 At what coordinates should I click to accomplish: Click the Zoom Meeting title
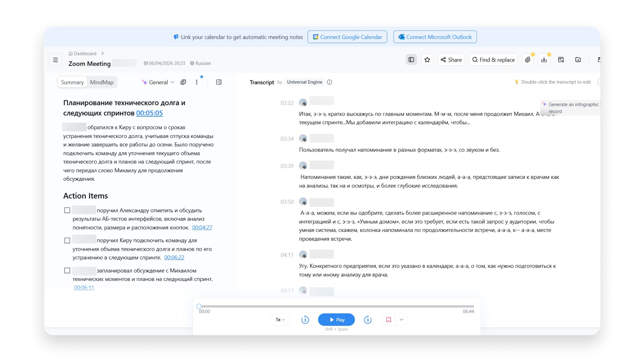(90, 64)
